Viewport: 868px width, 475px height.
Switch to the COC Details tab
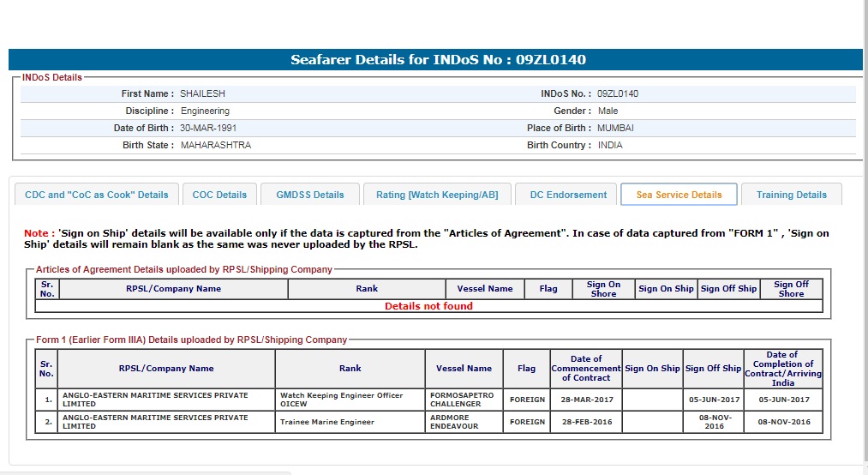coord(219,195)
